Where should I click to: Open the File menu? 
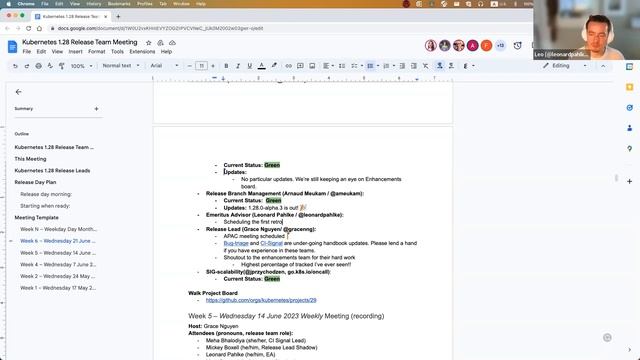[27, 52]
